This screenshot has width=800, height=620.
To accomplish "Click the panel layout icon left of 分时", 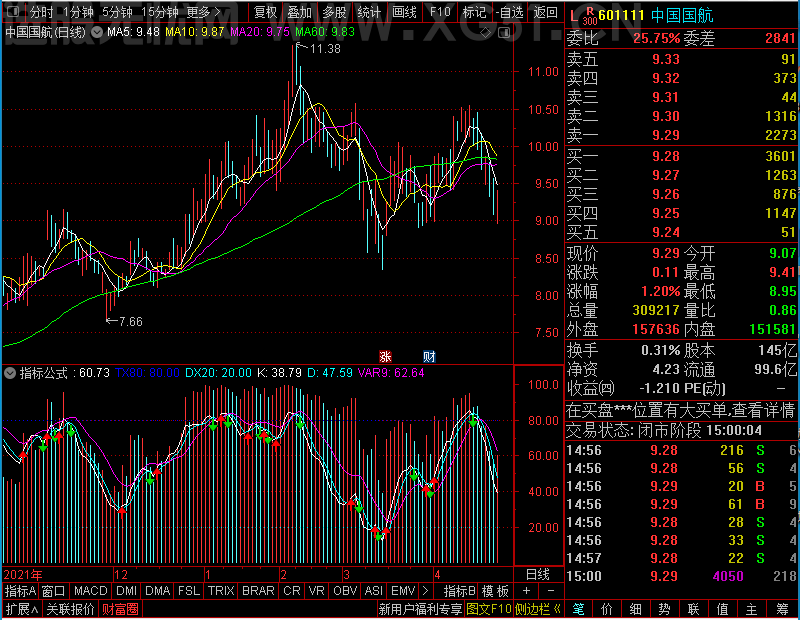I will pos(13,11).
